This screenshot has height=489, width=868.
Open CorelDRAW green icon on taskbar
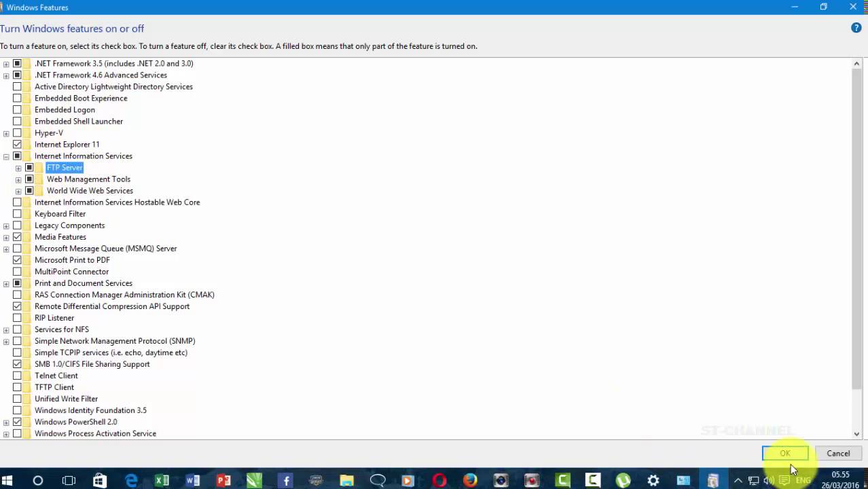tap(254, 480)
